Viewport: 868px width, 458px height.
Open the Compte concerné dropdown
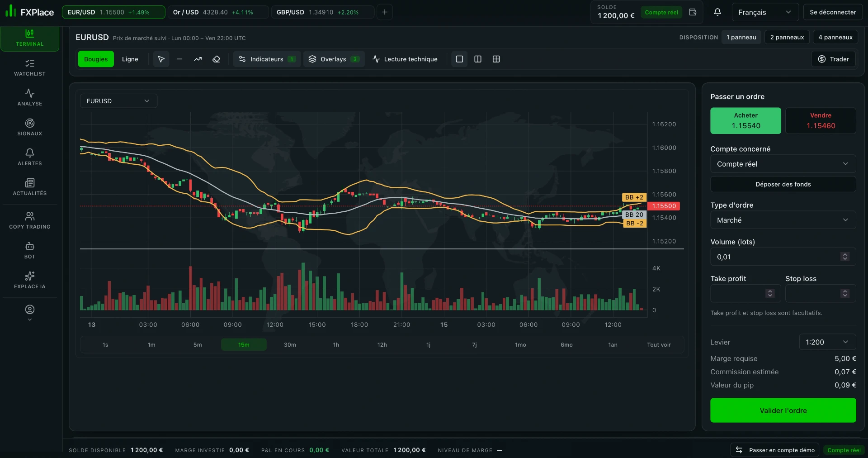(783, 164)
